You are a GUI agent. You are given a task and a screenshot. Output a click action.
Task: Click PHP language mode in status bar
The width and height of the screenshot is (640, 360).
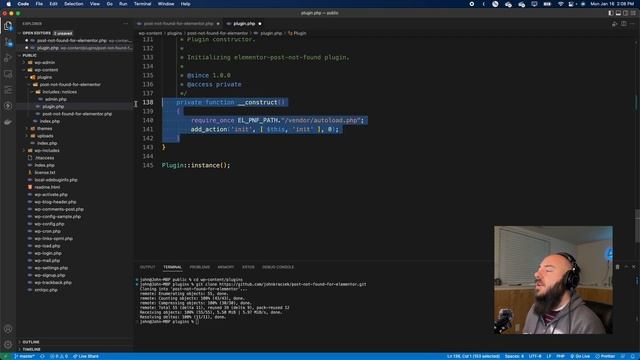click(x=560, y=356)
